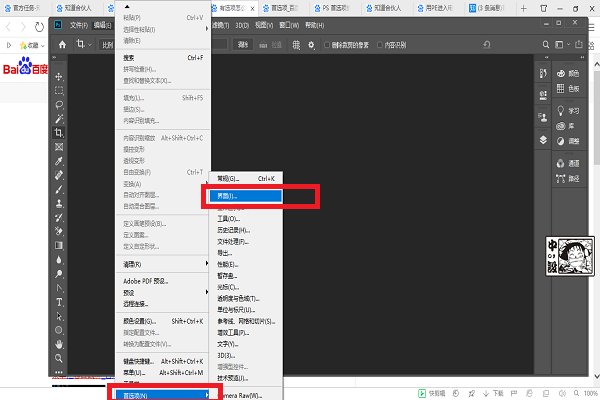
Task: Open the Layers panel icon in the dock
Action: click(543, 140)
